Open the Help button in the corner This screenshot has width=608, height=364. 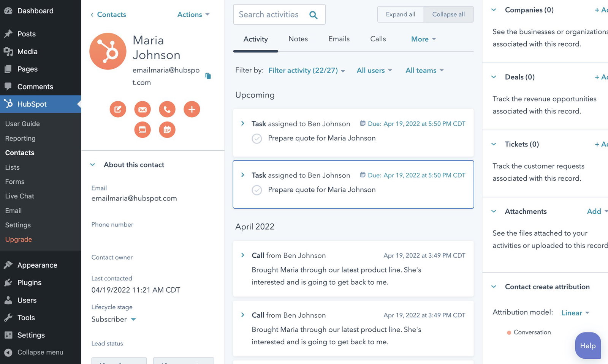click(587, 345)
